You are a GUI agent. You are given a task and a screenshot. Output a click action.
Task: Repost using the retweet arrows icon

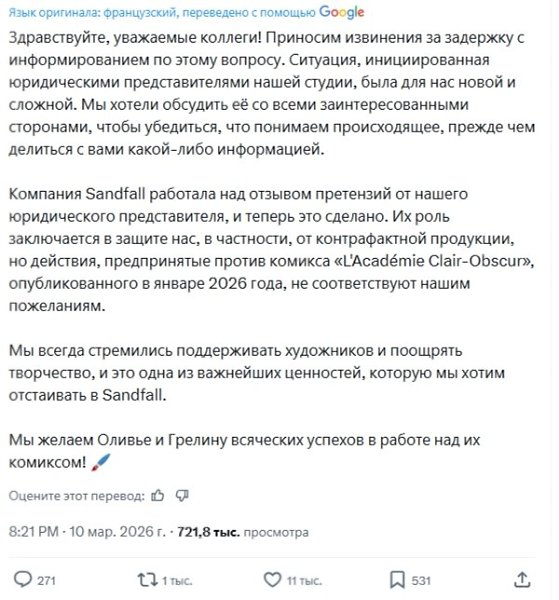coord(147,579)
